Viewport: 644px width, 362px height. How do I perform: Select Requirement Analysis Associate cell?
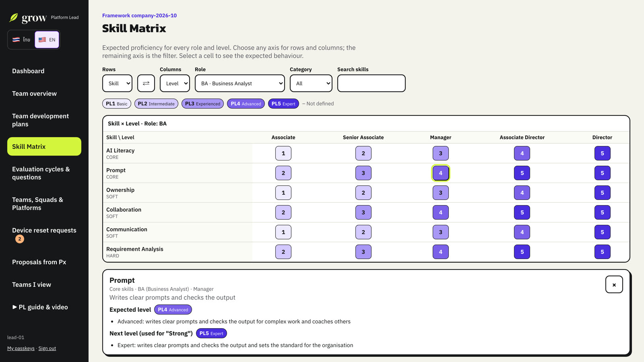283,252
